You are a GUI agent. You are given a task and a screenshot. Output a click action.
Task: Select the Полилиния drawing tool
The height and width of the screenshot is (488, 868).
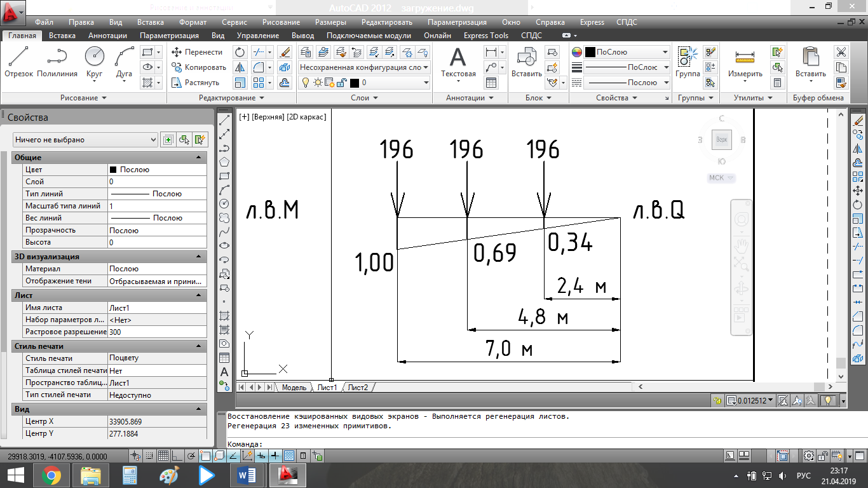pyautogui.click(x=57, y=62)
